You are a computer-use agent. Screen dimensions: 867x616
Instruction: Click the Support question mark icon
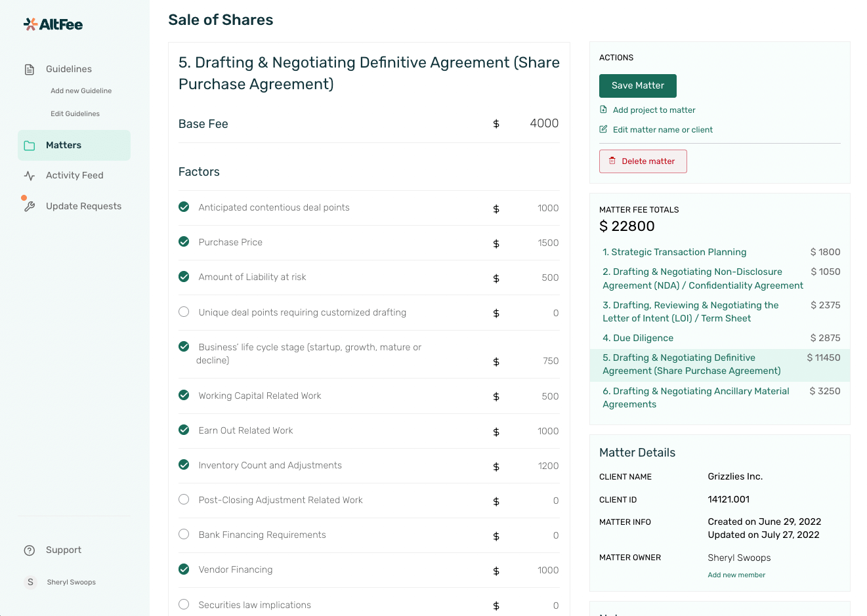coord(30,550)
